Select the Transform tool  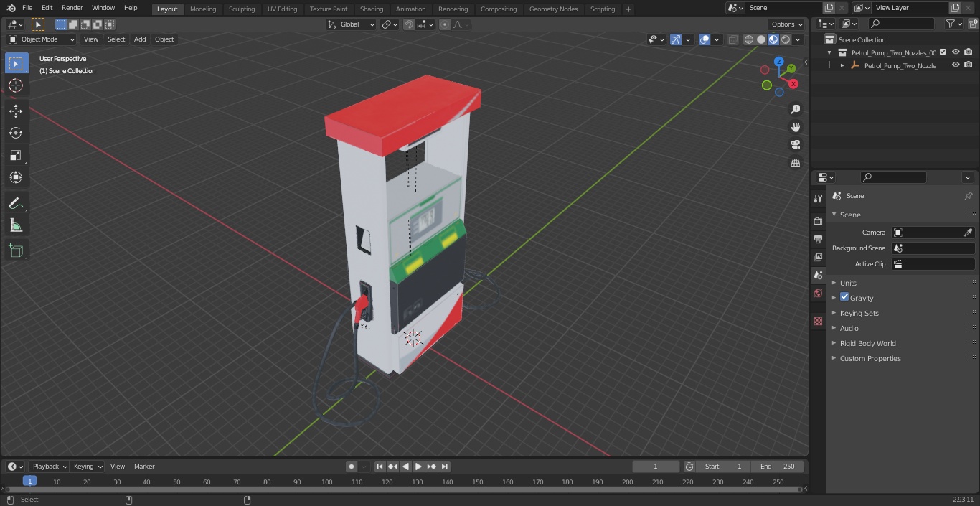(16, 177)
